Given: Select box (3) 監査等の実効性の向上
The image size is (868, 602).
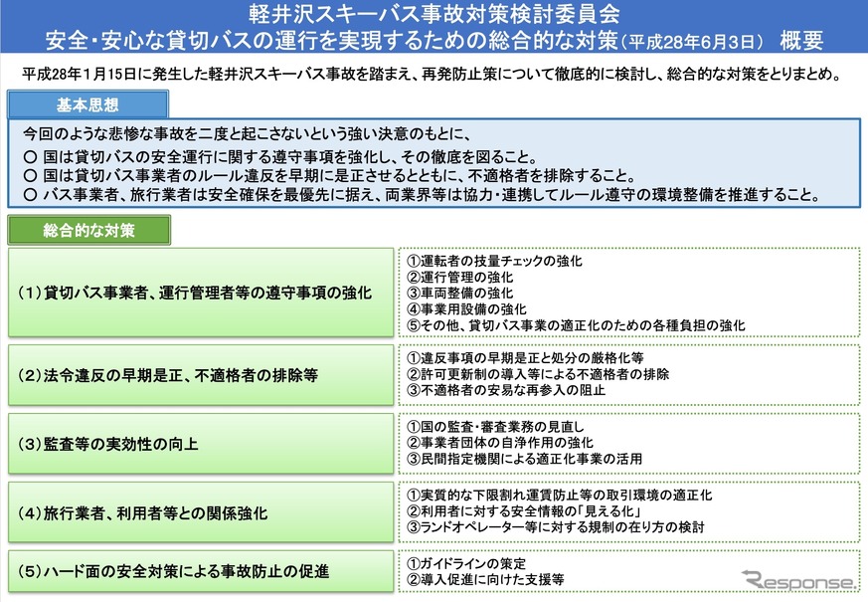Looking at the screenshot, I should [199, 442].
